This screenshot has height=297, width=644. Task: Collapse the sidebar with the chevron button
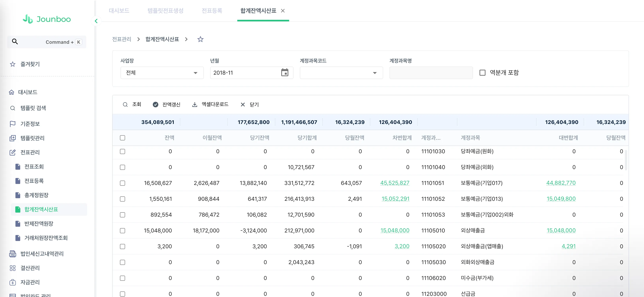96,21
